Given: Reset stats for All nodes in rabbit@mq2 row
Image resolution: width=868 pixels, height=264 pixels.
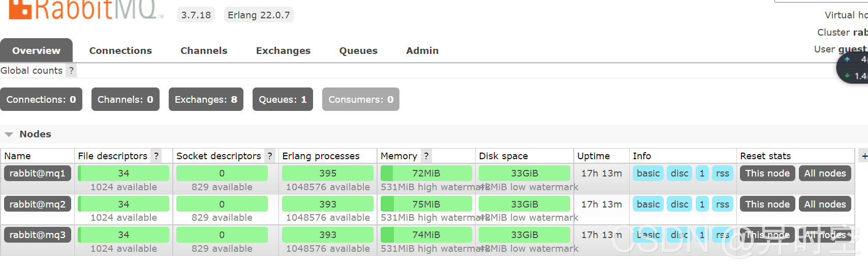Looking at the screenshot, I should 825,204.
